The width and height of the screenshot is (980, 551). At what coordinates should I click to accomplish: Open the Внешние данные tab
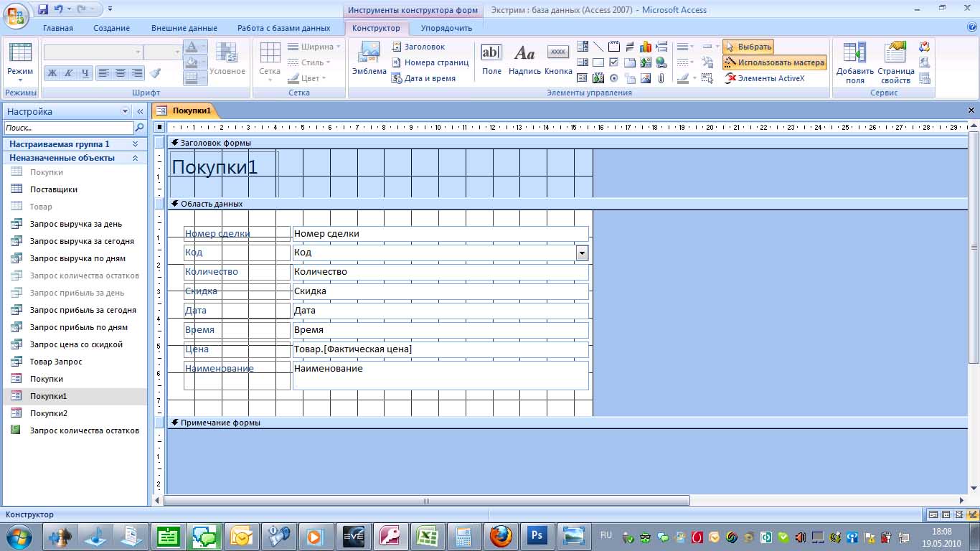click(x=184, y=28)
